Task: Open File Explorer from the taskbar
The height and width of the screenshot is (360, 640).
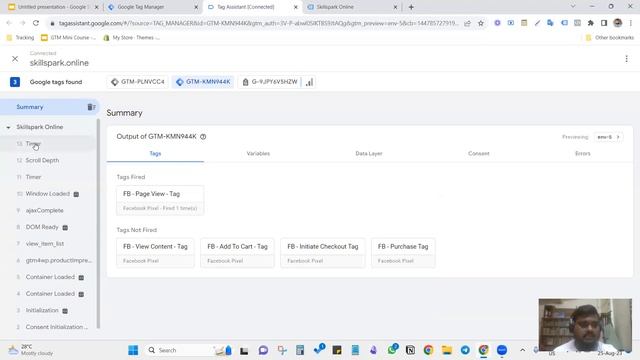Action: [447, 350]
